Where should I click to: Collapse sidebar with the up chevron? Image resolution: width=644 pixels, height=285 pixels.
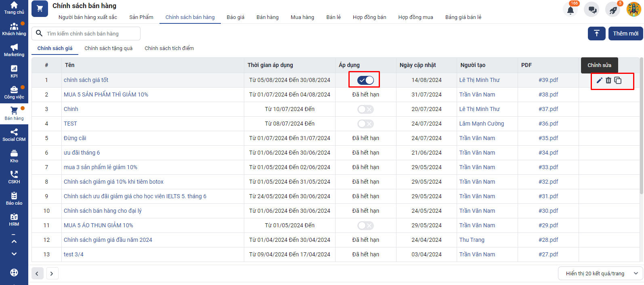[x=14, y=241]
